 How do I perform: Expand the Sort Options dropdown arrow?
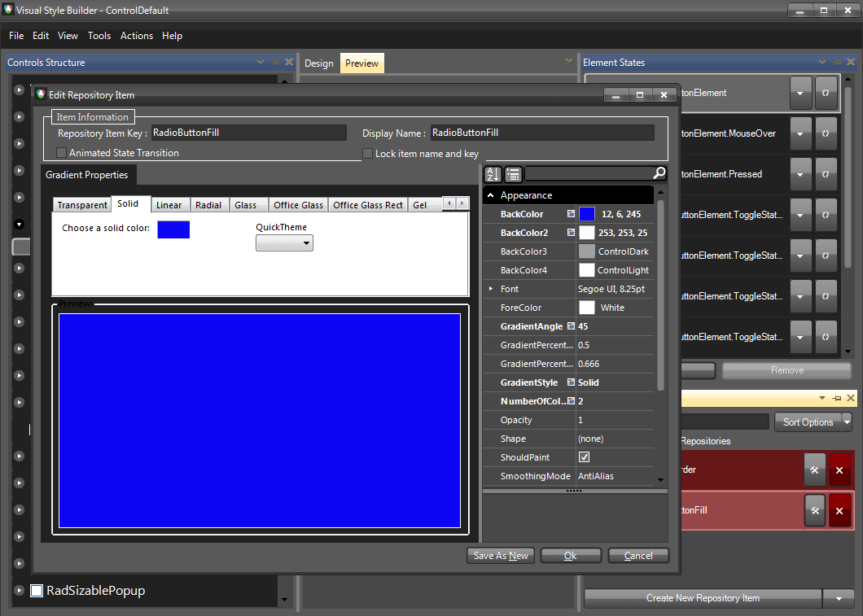(847, 422)
